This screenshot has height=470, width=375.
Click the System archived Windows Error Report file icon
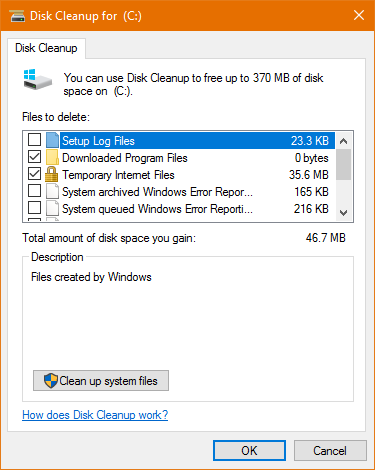click(x=52, y=192)
